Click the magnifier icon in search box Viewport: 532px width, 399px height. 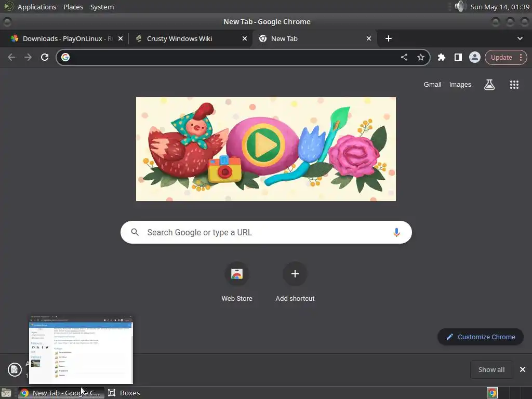(135, 232)
